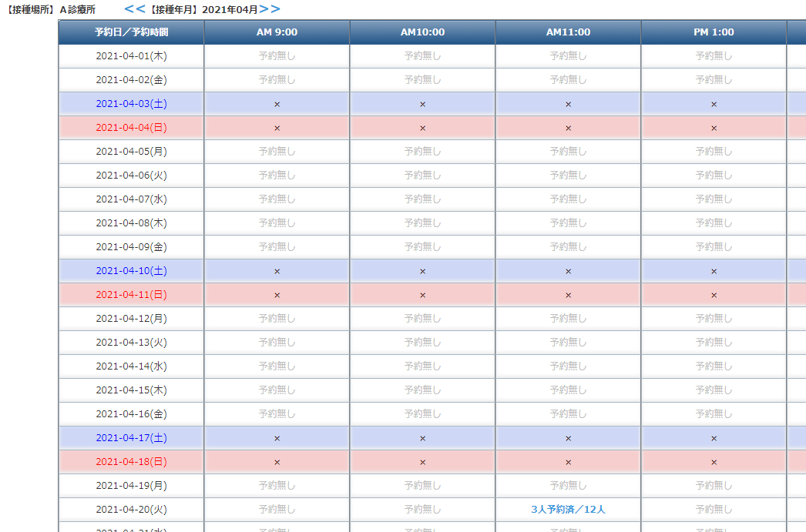Select the 2021-04-20(火) date cell
The width and height of the screenshot is (806, 532).
[131, 510]
